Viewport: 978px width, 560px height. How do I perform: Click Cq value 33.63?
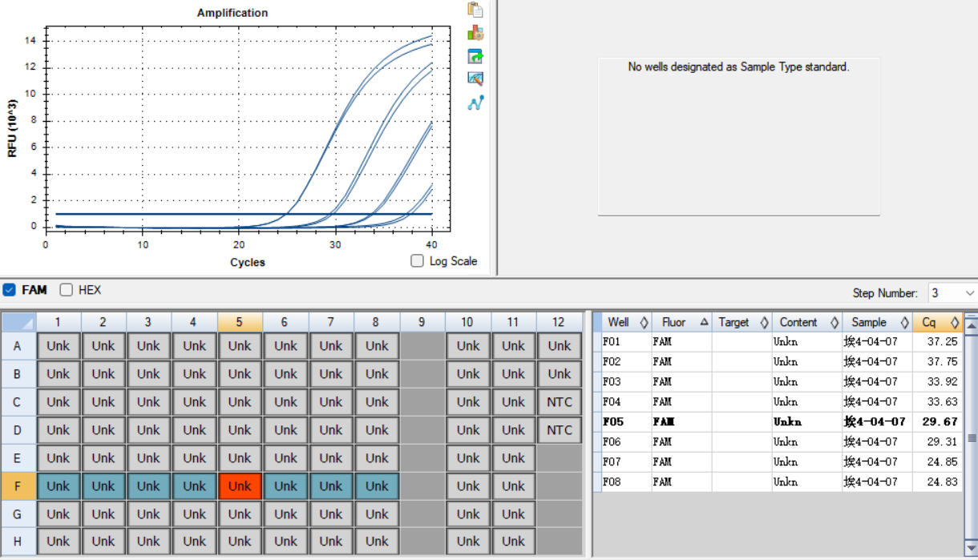[x=937, y=401]
